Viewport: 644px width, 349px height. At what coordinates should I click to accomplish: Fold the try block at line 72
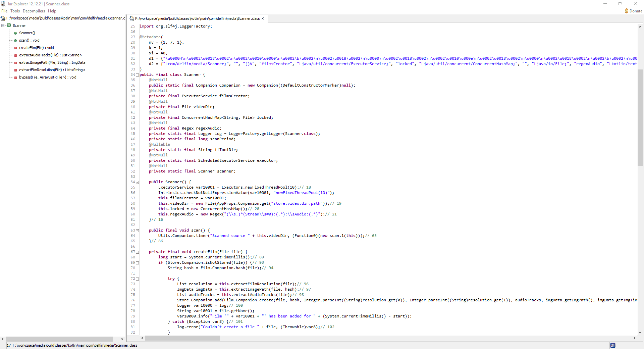click(x=137, y=279)
